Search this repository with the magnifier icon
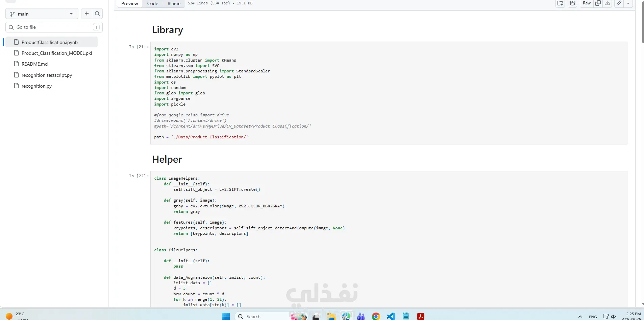644x320 pixels. click(97, 14)
